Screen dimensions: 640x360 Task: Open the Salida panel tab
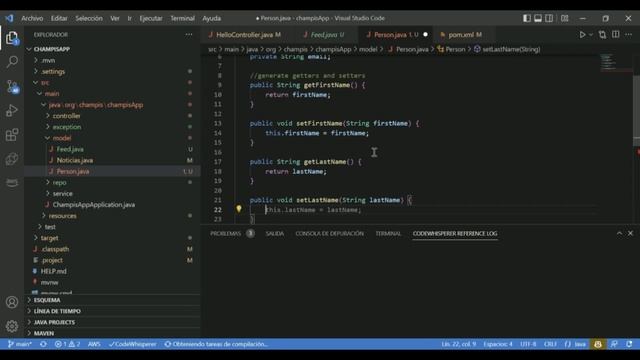[x=275, y=233]
